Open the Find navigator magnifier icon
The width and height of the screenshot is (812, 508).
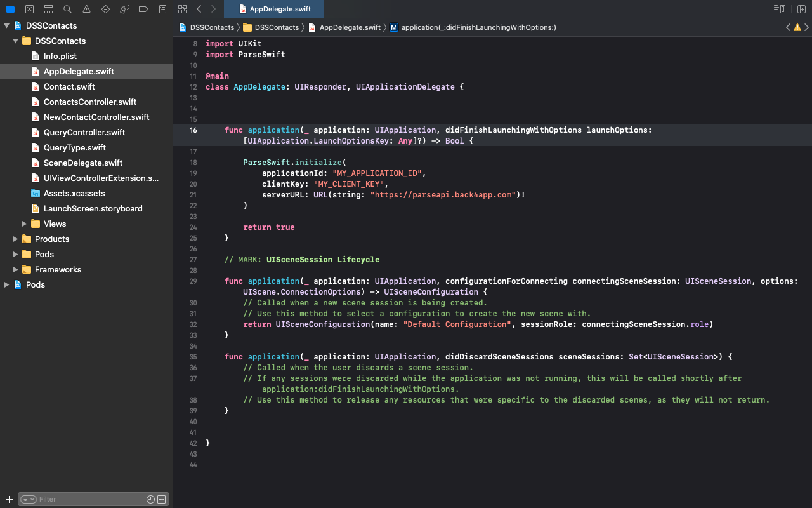pos(67,9)
